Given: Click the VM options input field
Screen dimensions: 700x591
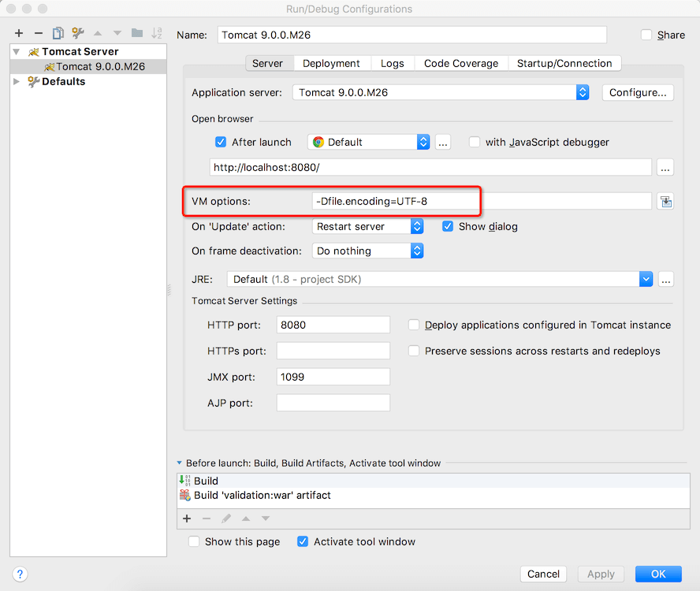Looking at the screenshot, I should pos(482,201).
